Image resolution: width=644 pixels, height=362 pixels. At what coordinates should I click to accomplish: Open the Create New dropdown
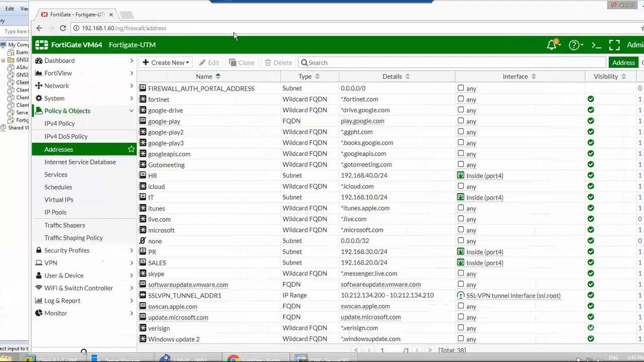166,62
